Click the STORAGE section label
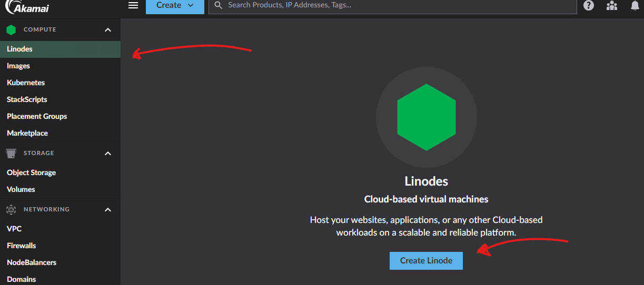The width and height of the screenshot is (644, 285). pos(39,153)
